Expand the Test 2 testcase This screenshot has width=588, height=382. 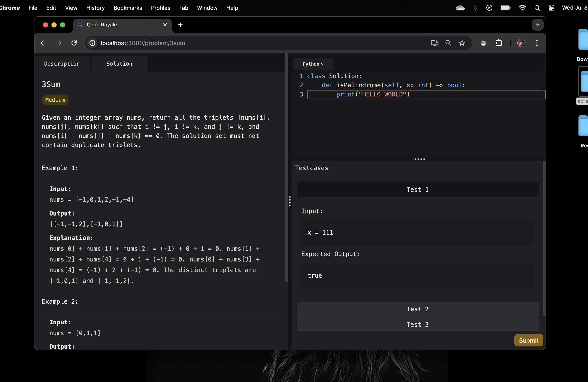(x=417, y=309)
